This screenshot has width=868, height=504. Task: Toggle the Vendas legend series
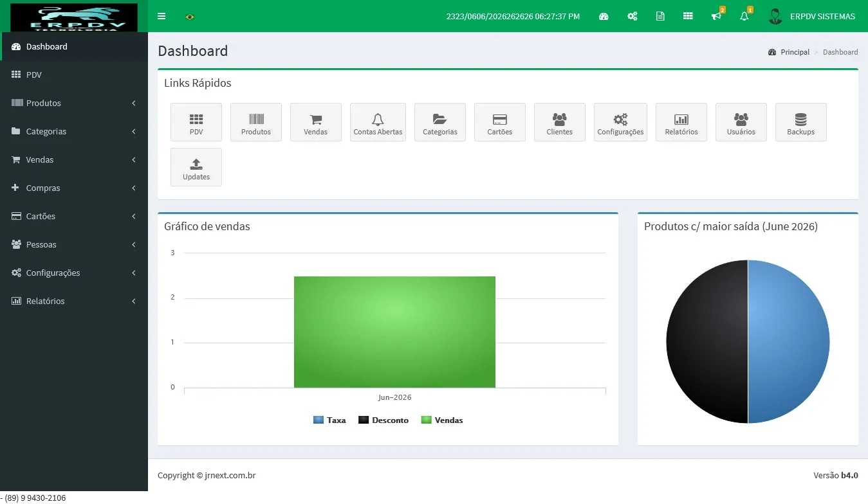(x=442, y=420)
